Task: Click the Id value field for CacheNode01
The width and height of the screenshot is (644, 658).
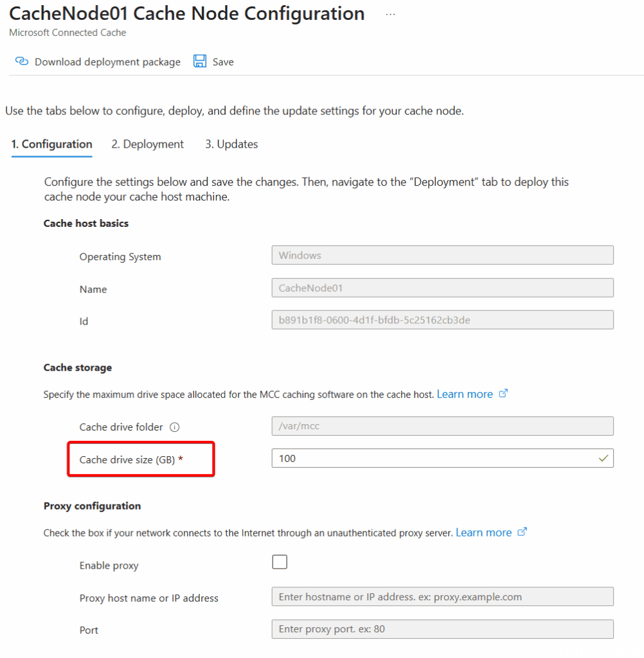Action: (442, 319)
